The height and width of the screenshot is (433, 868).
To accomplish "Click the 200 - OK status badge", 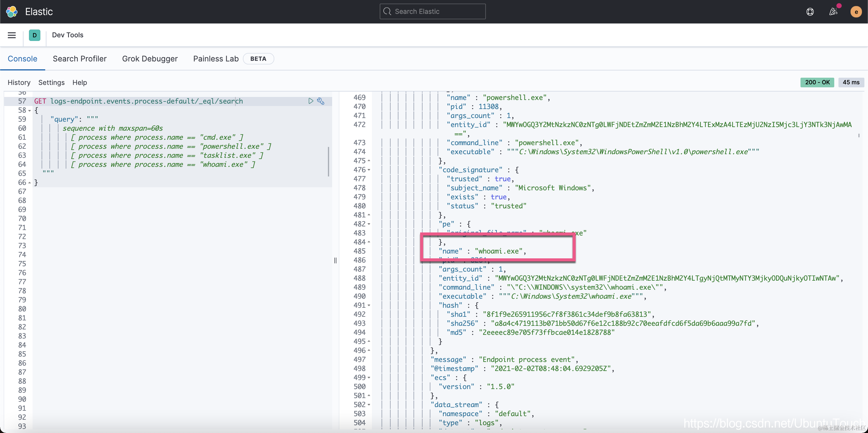I will 817,82.
